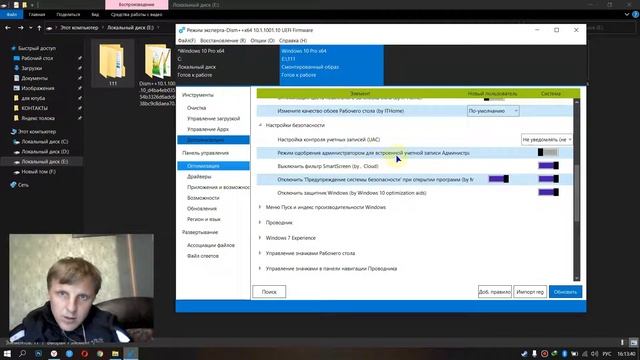Switch to Вид ribbon tab in Explorer

[95, 14]
